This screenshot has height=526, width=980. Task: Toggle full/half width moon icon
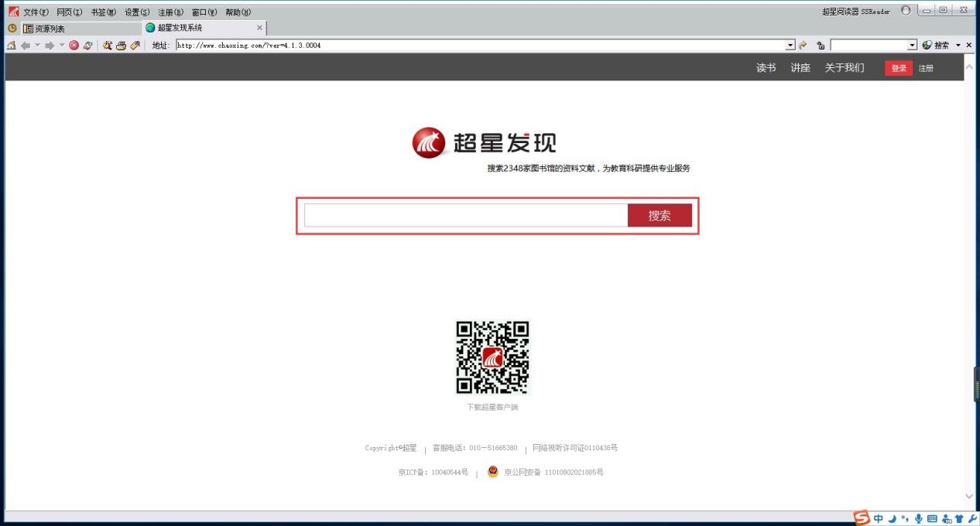pyautogui.click(x=892, y=518)
